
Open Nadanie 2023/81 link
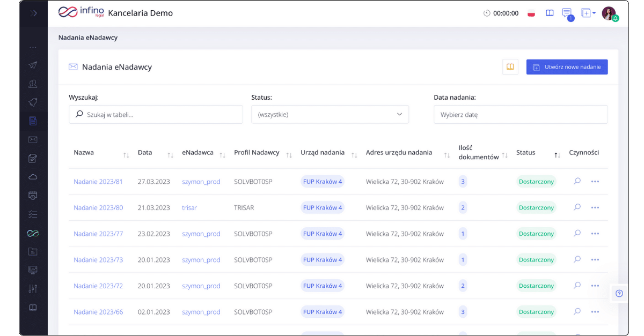point(98,182)
